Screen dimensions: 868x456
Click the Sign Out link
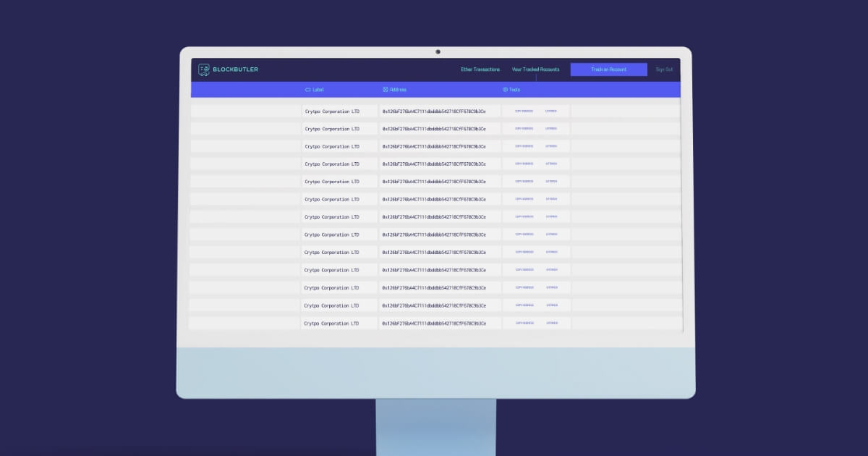(x=664, y=69)
